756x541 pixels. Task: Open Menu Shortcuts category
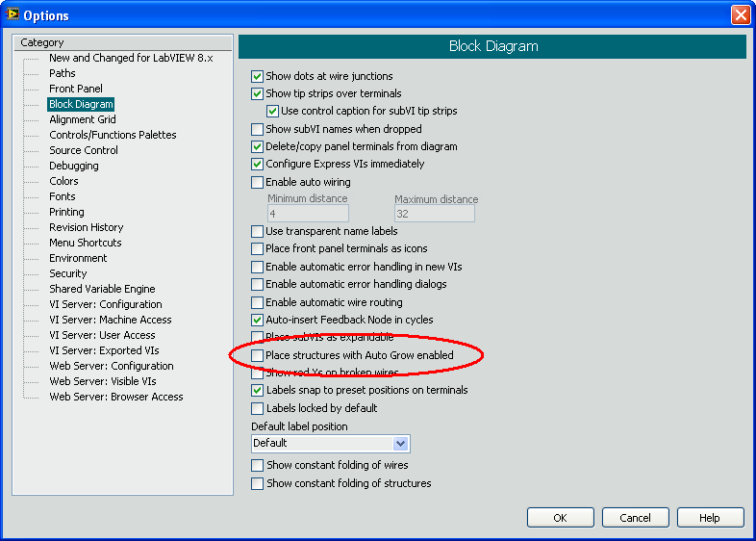[86, 243]
